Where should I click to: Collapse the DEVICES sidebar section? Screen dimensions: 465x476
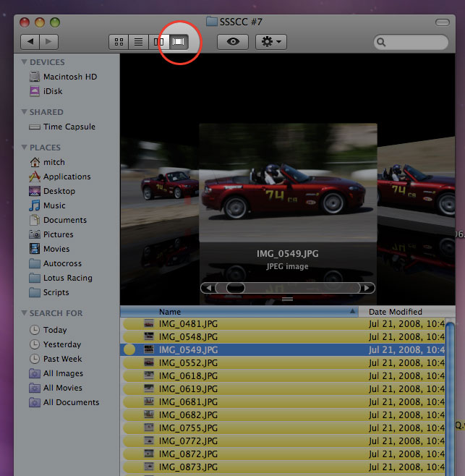(24, 62)
